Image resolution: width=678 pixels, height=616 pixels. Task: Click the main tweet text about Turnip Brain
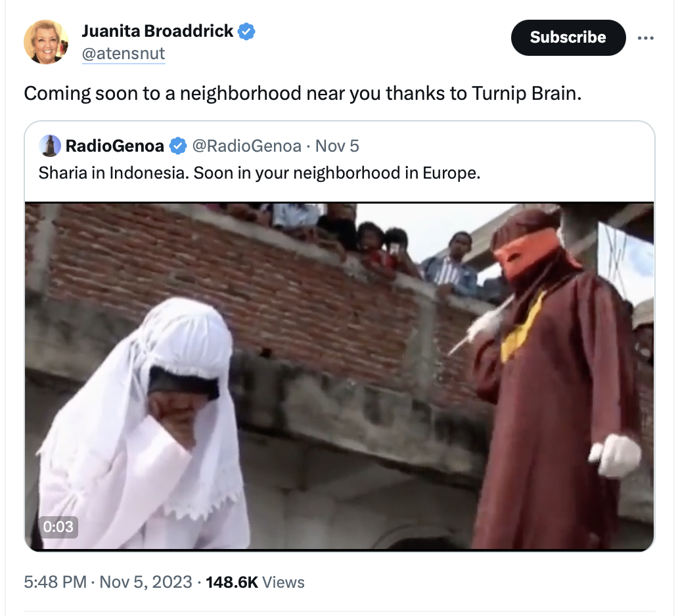(x=303, y=93)
